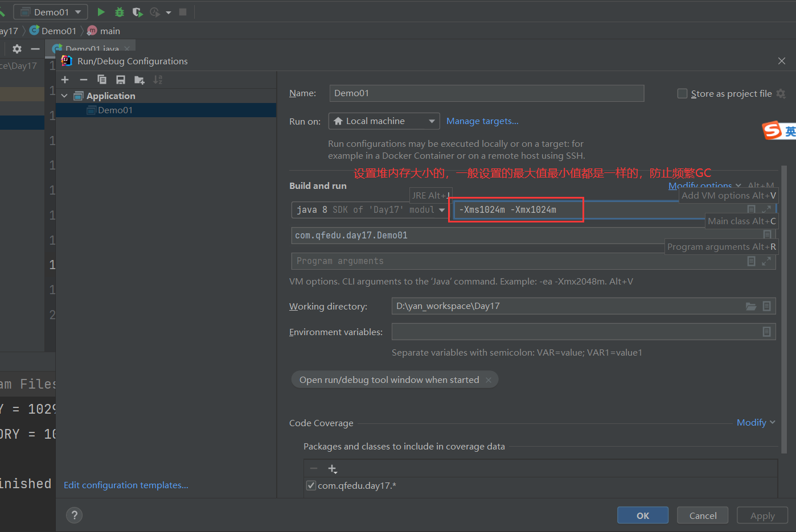Enable Store as project file
Viewport: 796px width, 532px height.
pyautogui.click(x=682, y=93)
